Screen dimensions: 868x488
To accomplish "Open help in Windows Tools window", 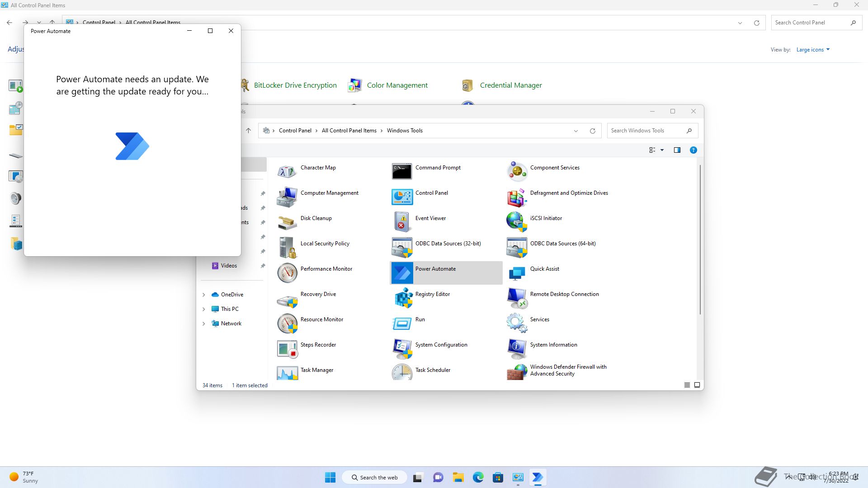I will click(693, 150).
